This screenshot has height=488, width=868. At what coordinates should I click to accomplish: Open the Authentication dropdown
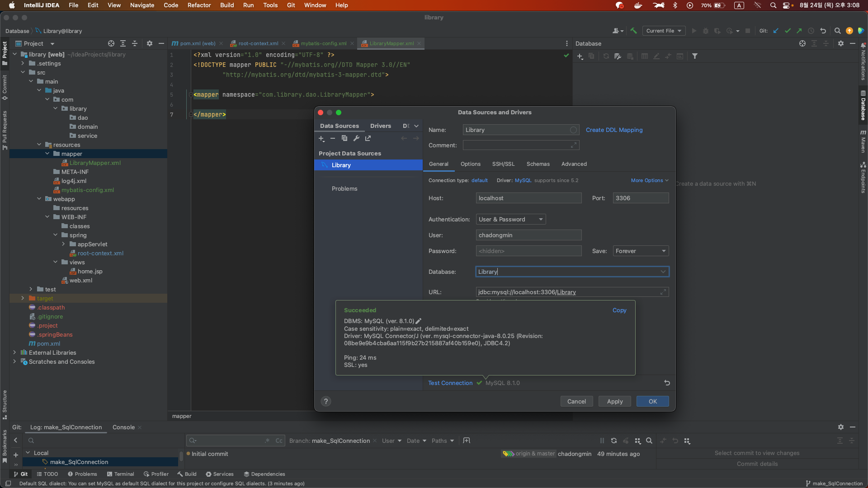(x=511, y=219)
